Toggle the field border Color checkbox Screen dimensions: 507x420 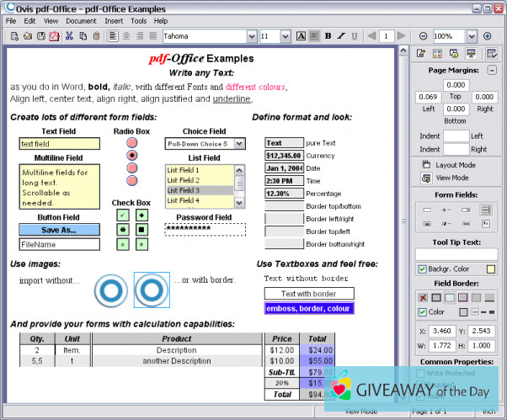(x=423, y=312)
